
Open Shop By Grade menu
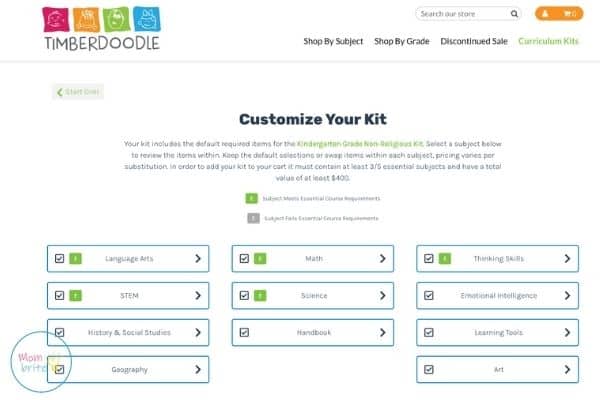(402, 41)
